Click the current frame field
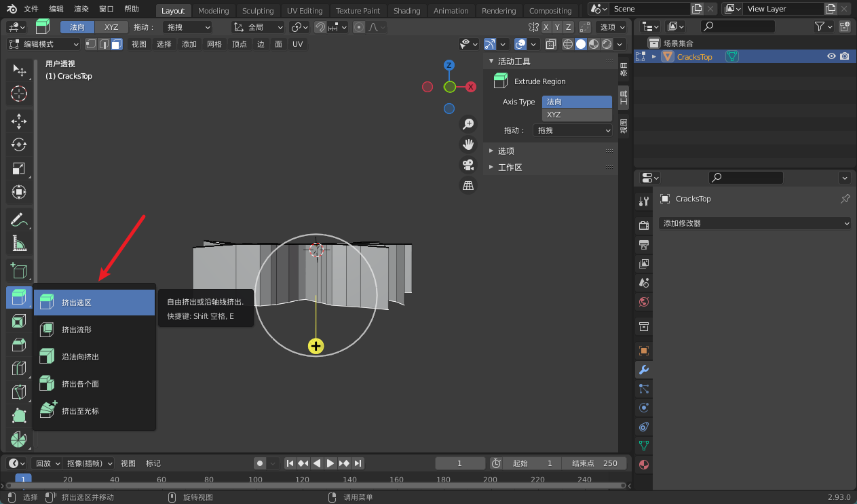Screen dimensions: 857x504 (460, 463)
